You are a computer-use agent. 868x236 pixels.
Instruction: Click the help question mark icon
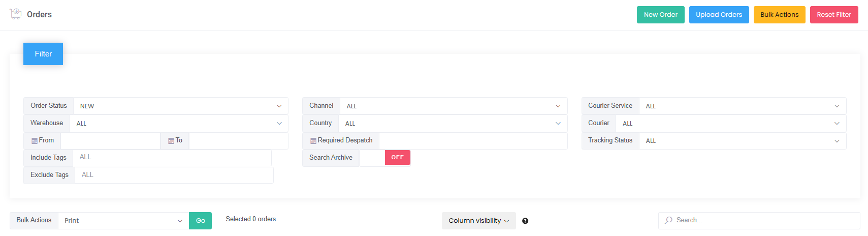coord(525,221)
